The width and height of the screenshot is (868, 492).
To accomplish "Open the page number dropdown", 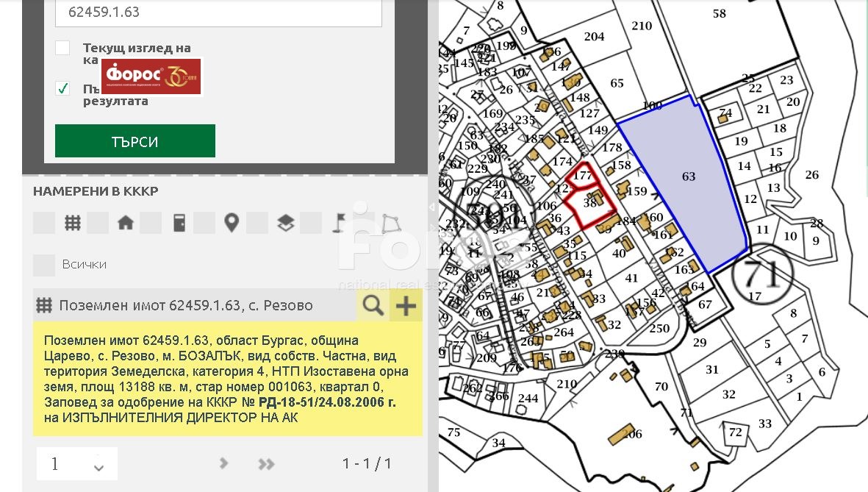I will [x=77, y=463].
